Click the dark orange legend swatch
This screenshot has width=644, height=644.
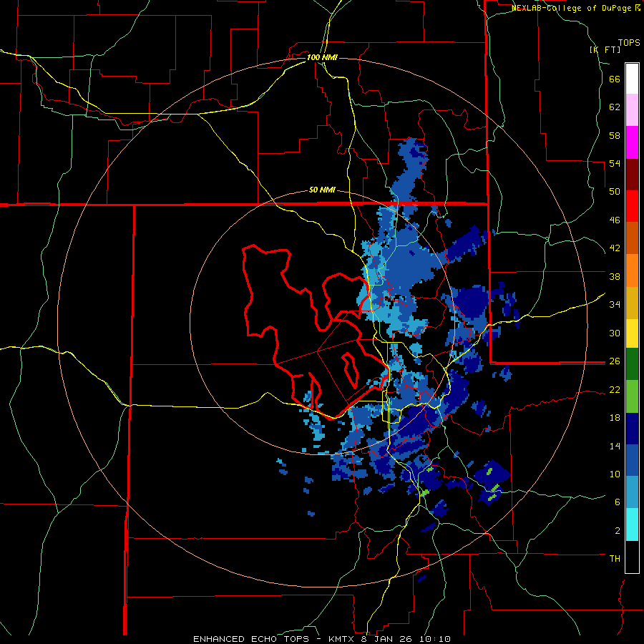632,238
